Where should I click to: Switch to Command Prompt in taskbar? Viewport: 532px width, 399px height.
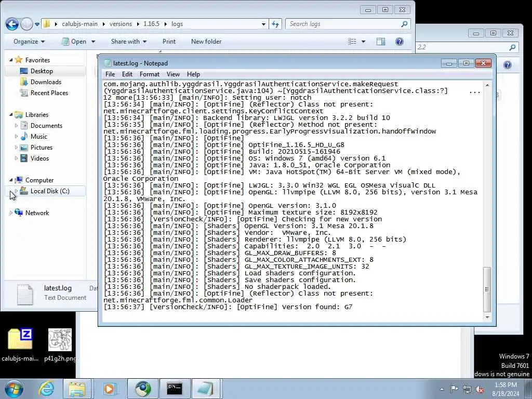click(175, 389)
